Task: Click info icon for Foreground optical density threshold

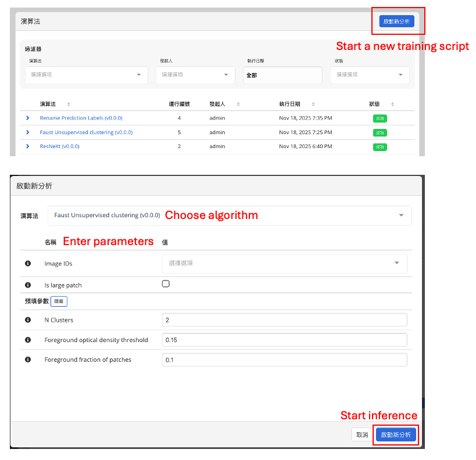Action: (27, 340)
